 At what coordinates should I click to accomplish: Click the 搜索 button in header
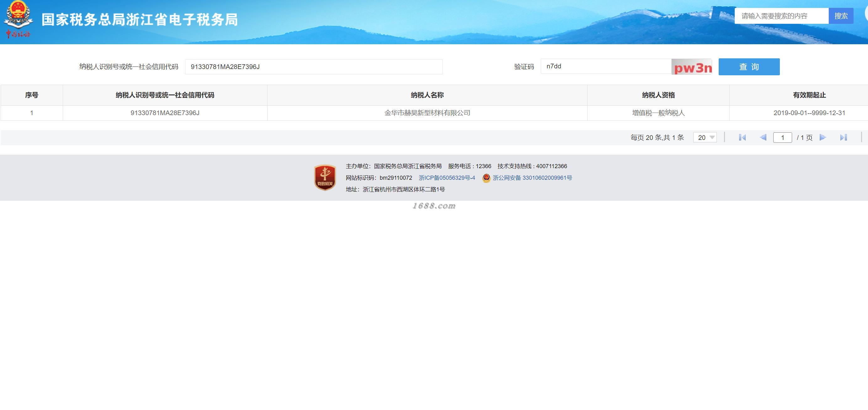coord(841,16)
